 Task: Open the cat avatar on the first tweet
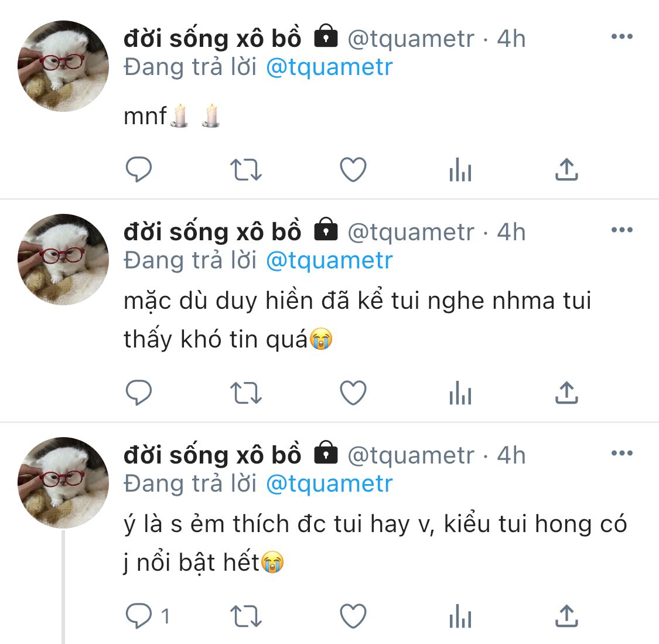[63, 66]
